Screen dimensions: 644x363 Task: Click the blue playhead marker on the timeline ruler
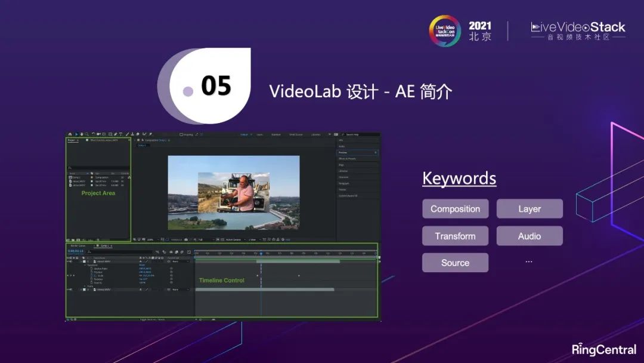tap(261, 254)
